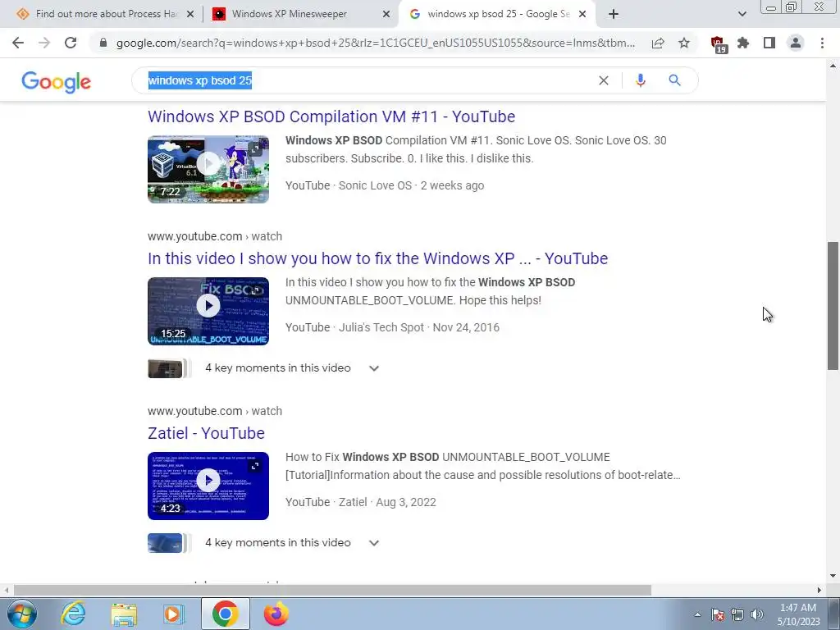Click the blue magnifier search button
The width and height of the screenshot is (840, 630).
tap(674, 80)
